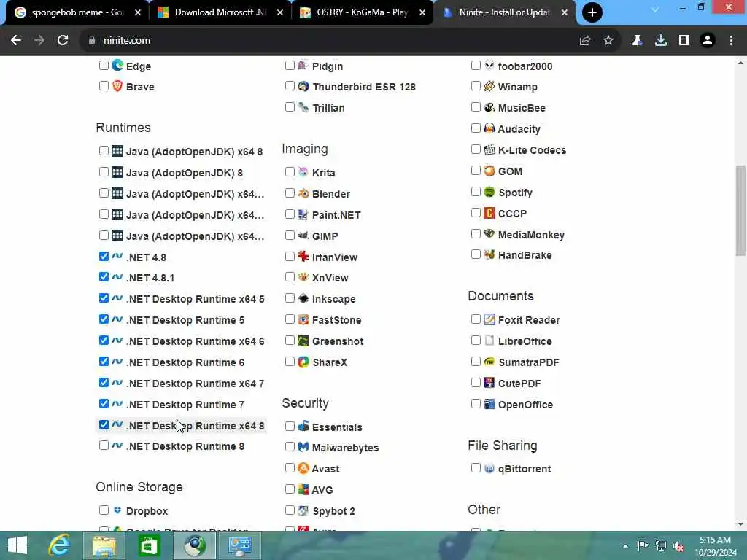Open Chrome's three-dot menu
This screenshot has width=747, height=560.
point(731,41)
